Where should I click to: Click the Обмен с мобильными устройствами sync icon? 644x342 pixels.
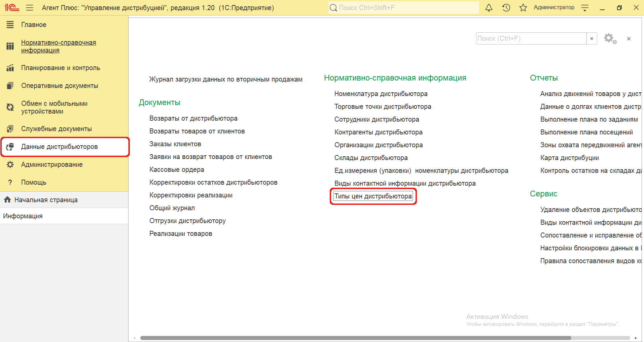coord(10,107)
